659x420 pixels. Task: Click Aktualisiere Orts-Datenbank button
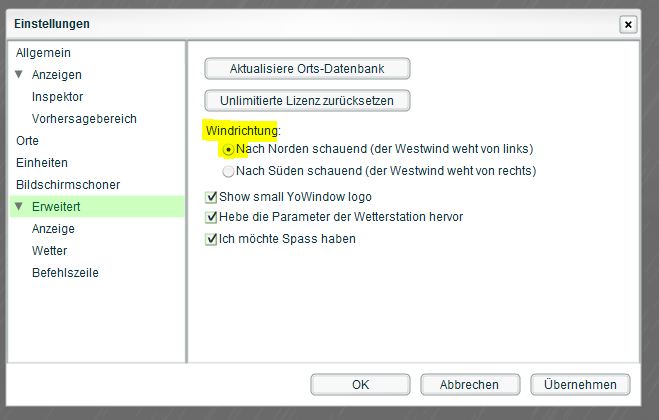[307, 69]
